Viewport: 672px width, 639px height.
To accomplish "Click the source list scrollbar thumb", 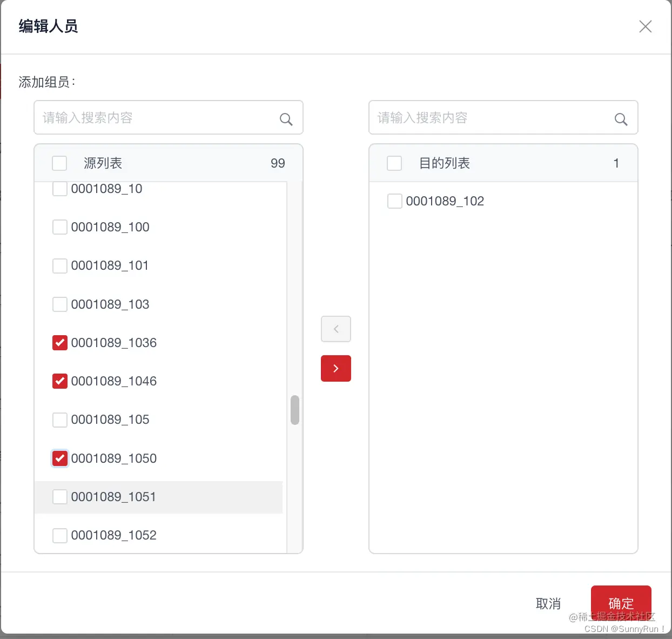I will point(295,410).
